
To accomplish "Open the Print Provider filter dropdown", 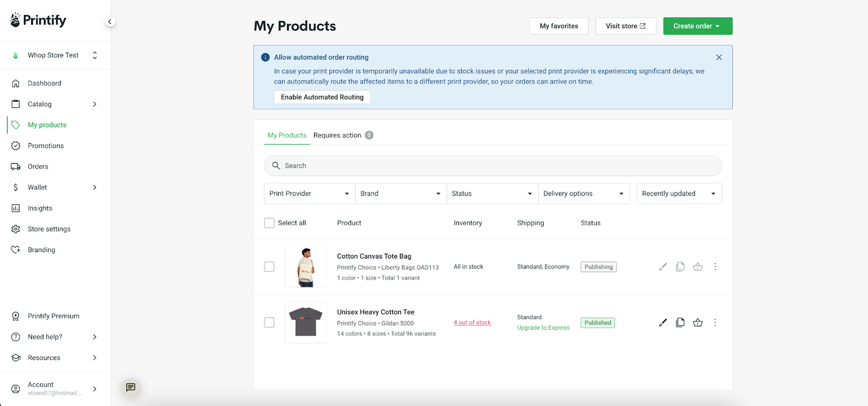I will (x=309, y=194).
